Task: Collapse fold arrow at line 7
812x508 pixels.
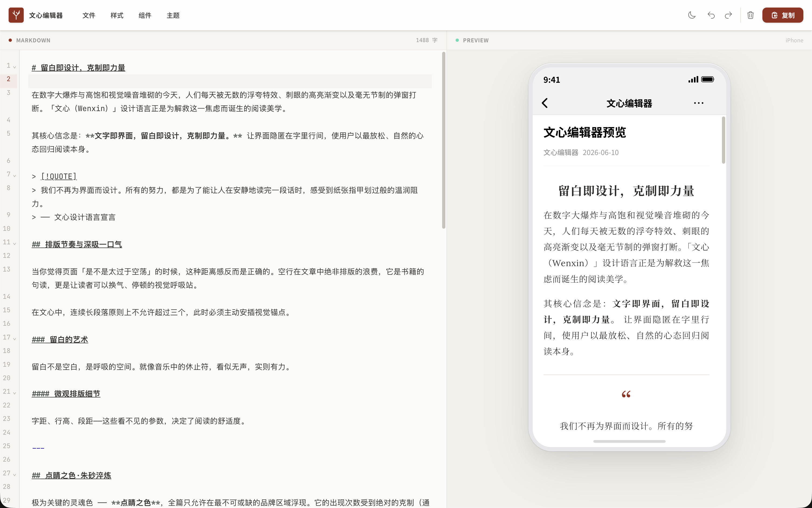Action: pyautogui.click(x=15, y=176)
